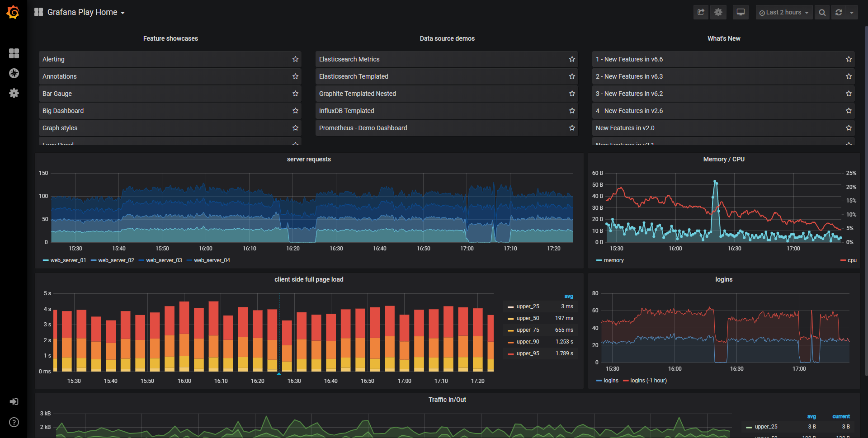Star 1 - New Features in v6.6
Viewport: 868px width, 438px height.
click(x=849, y=59)
